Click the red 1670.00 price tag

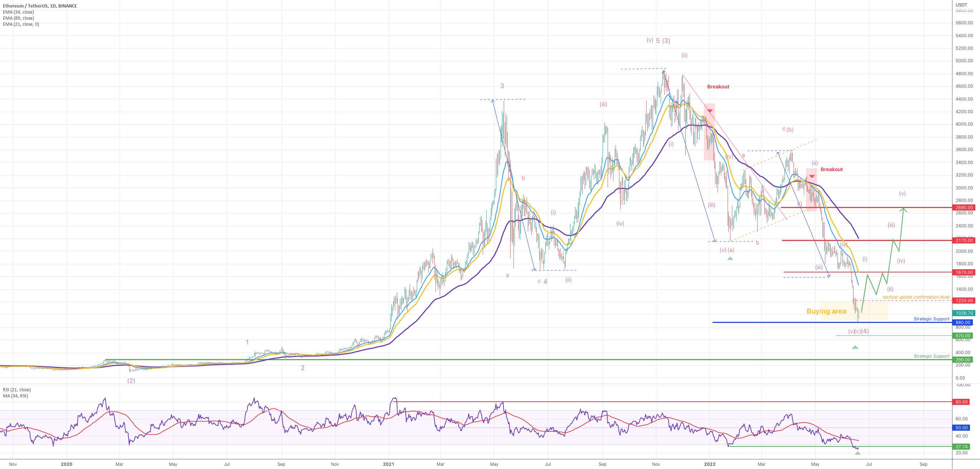point(963,272)
